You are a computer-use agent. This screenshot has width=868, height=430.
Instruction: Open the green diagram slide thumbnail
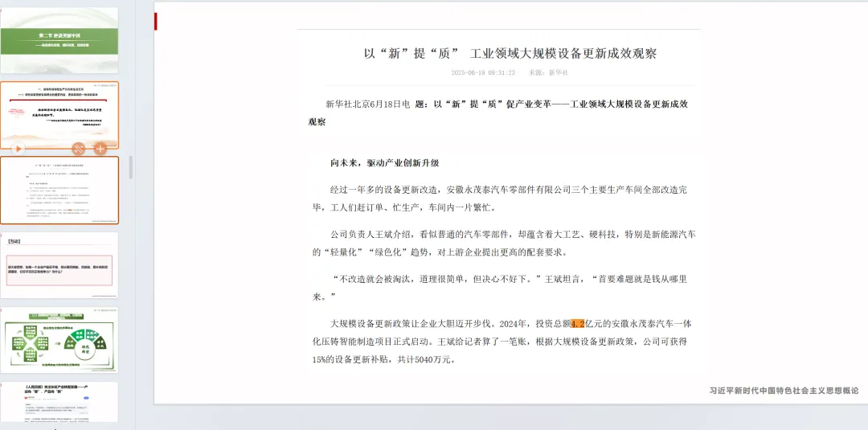tap(59, 340)
